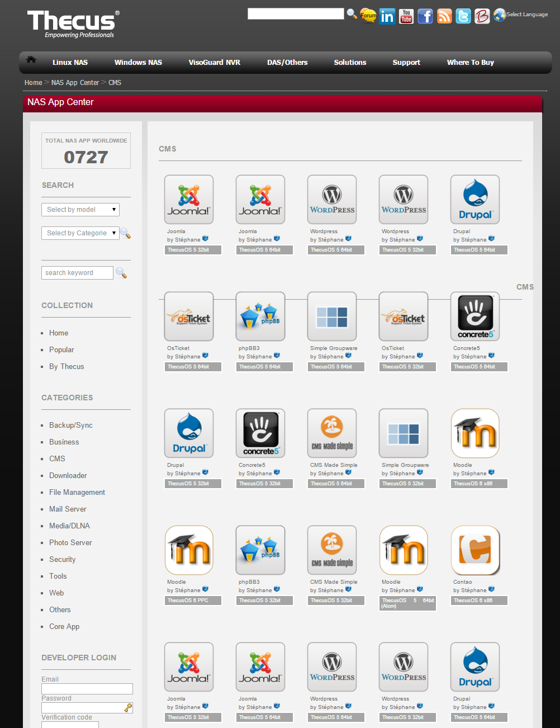
Task: Open the Joomla ThecusOS 5 32bit app icon in the top row
Action: (x=189, y=200)
